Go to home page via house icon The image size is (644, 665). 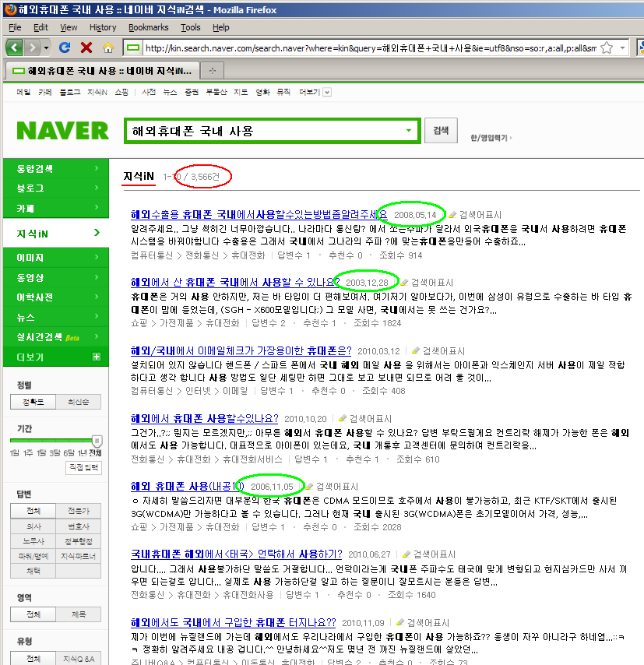[x=108, y=47]
